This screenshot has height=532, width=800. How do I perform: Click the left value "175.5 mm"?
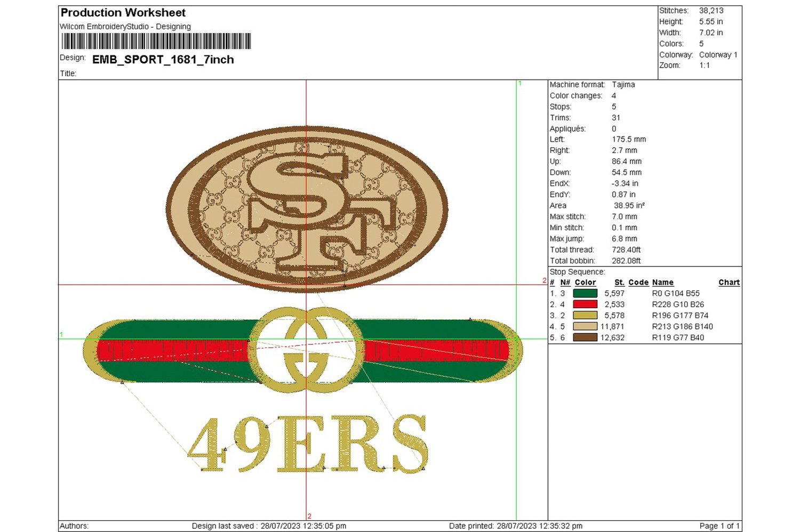(629, 140)
